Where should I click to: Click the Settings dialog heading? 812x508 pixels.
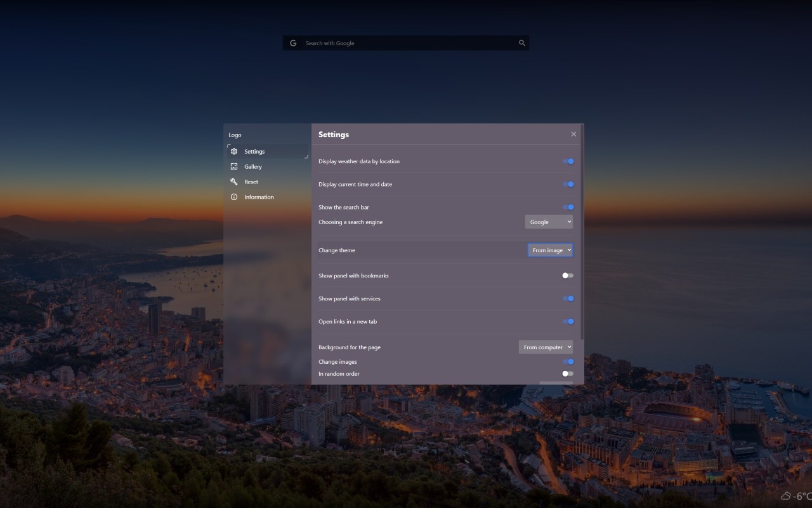(334, 135)
